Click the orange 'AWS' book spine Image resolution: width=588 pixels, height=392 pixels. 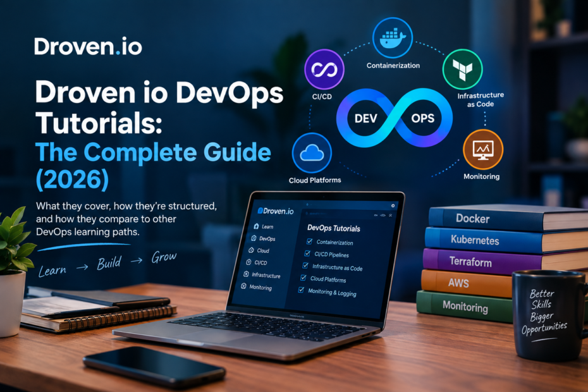pyautogui.click(x=467, y=283)
